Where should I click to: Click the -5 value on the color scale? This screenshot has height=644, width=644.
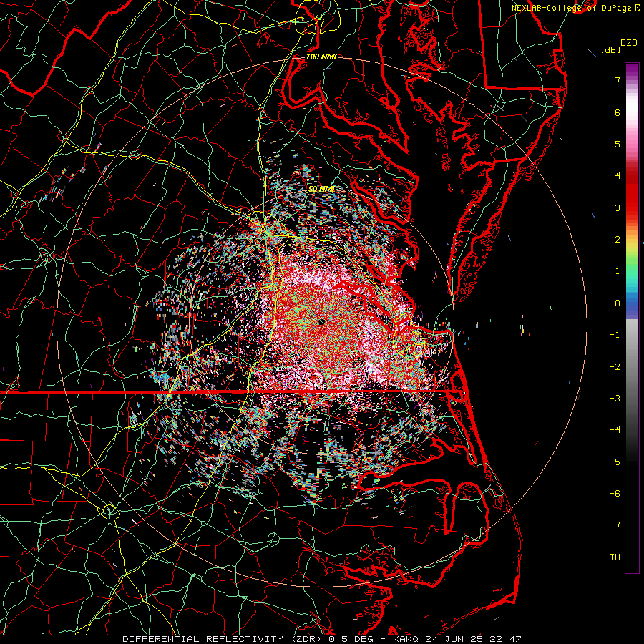coord(615,462)
